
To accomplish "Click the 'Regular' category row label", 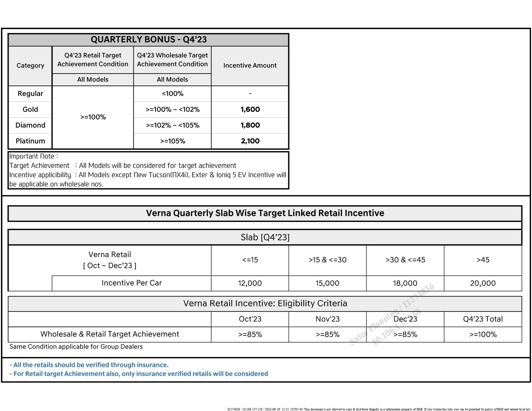I will pos(30,94).
